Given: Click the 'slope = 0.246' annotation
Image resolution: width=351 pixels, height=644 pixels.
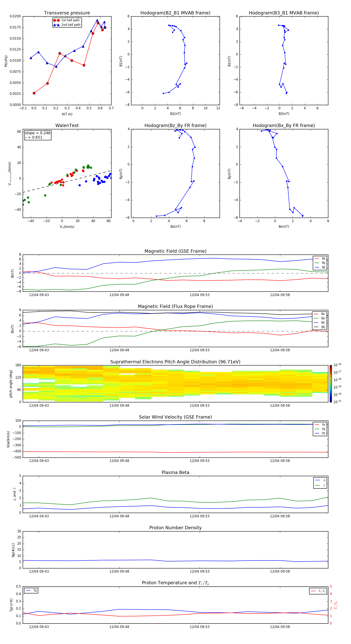Looking at the screenshot, I should 37,133.
